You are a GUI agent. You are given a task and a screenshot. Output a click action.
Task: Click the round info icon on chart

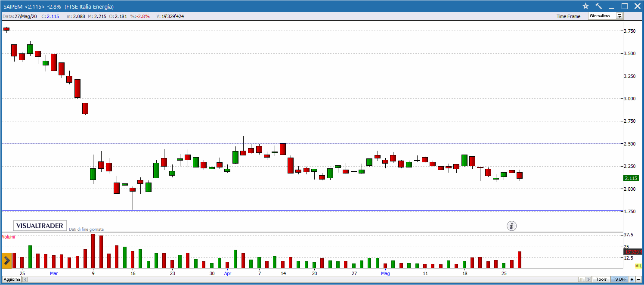[x=511, y=226]
